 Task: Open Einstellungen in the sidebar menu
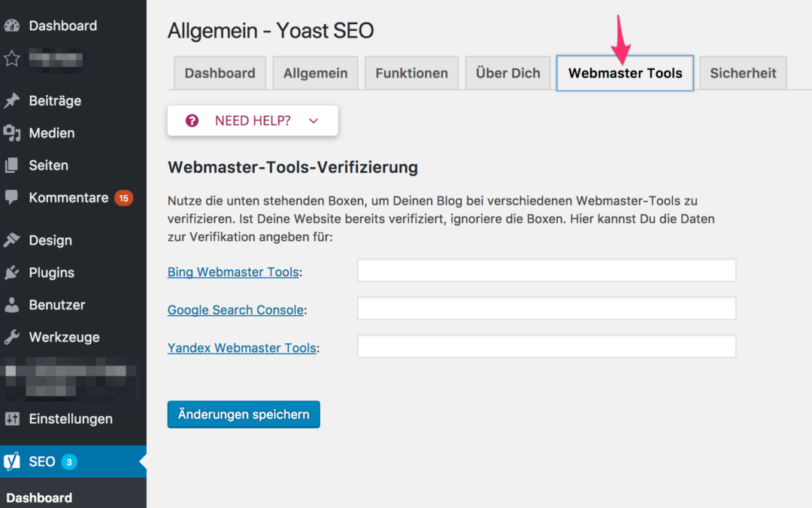(x=71, y=419)
